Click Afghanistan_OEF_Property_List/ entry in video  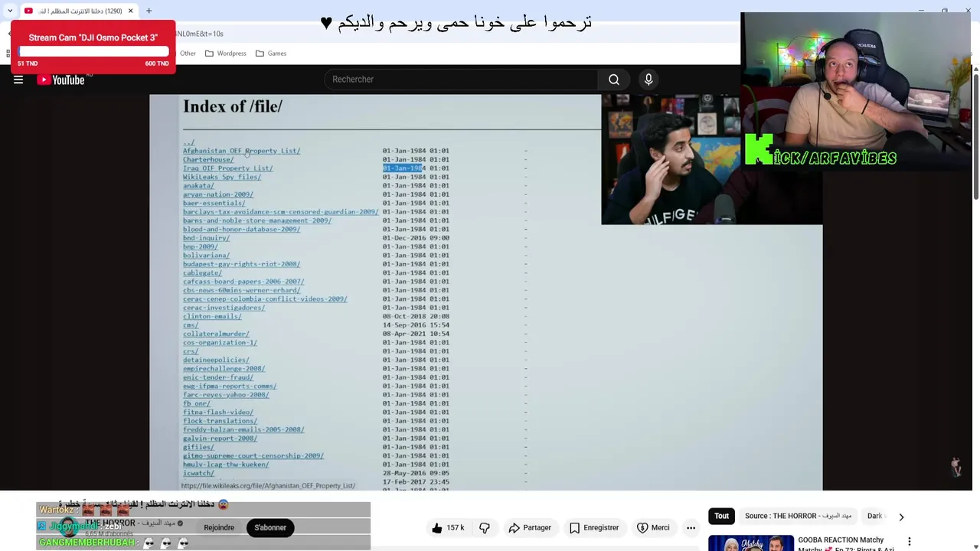click(x=241, y=151)
